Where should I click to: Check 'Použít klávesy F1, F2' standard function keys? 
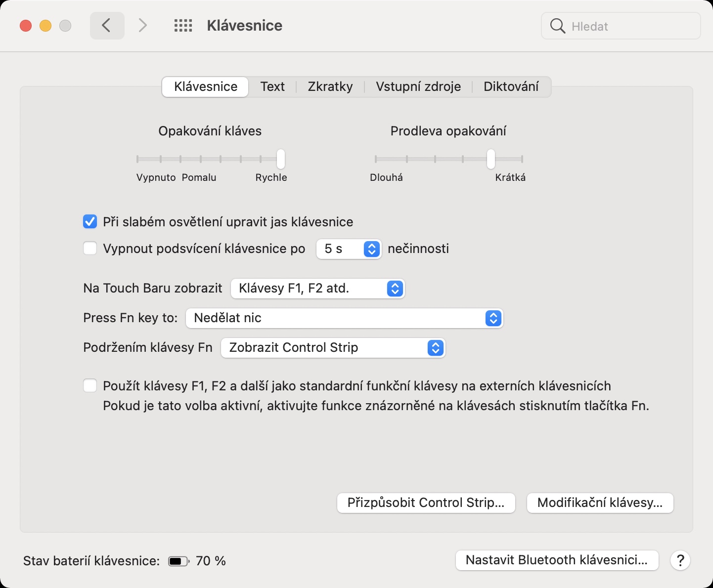click(90, 385)
